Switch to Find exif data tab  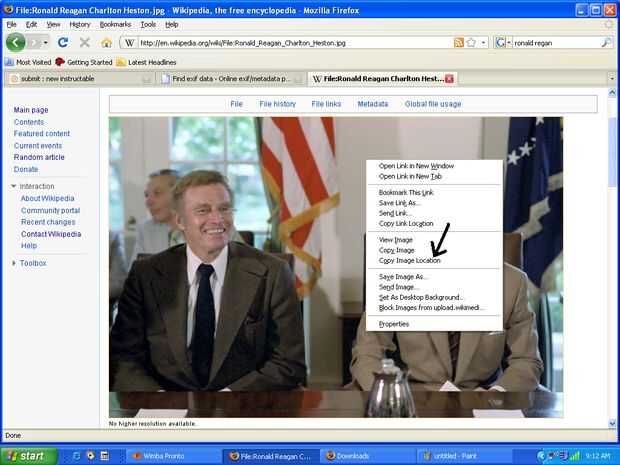pyautogui.click(x=231, y=79)
